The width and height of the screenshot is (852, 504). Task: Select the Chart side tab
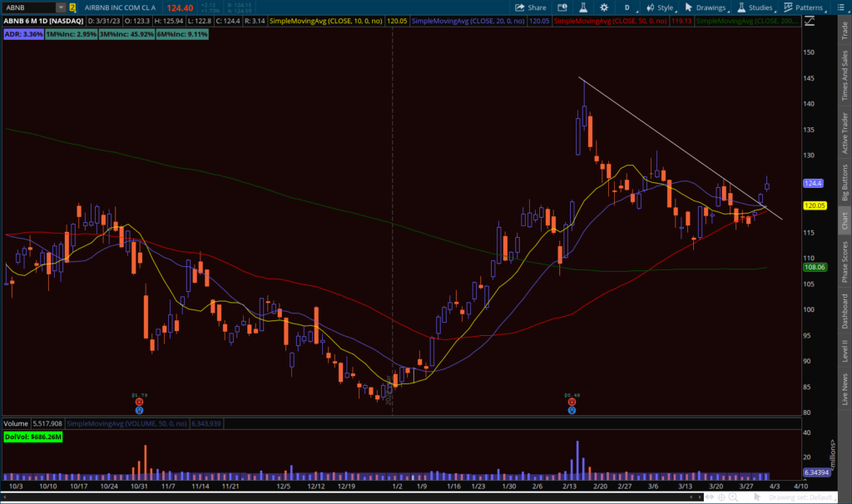click(x=845, y=220)
